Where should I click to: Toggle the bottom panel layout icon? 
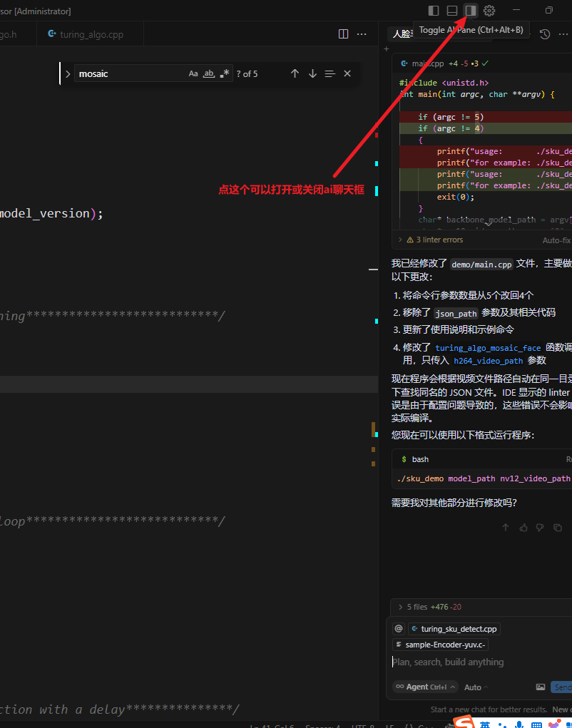pos(451,10)
